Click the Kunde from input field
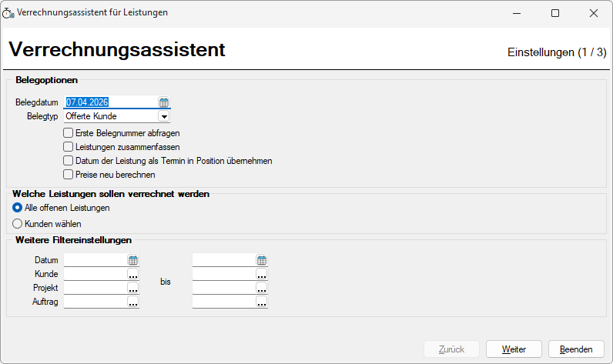613x364 pixels. tap(95, 275)
